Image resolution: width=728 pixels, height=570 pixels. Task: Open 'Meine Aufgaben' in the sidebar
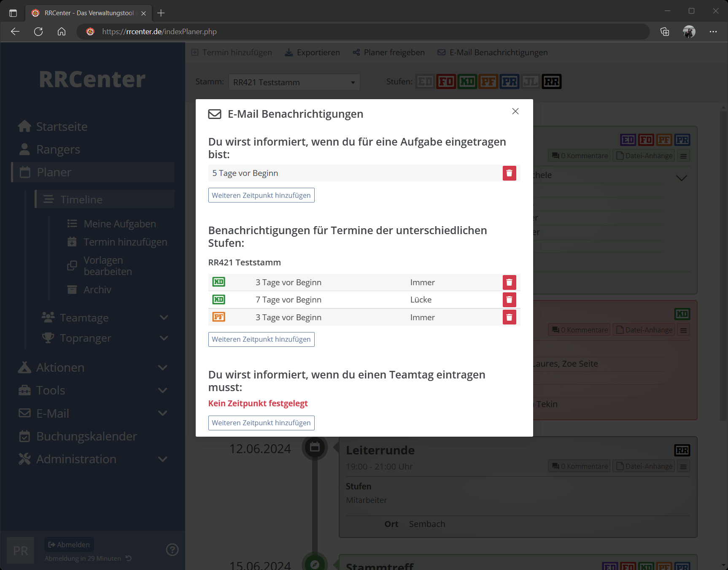[x=119, y=224]
